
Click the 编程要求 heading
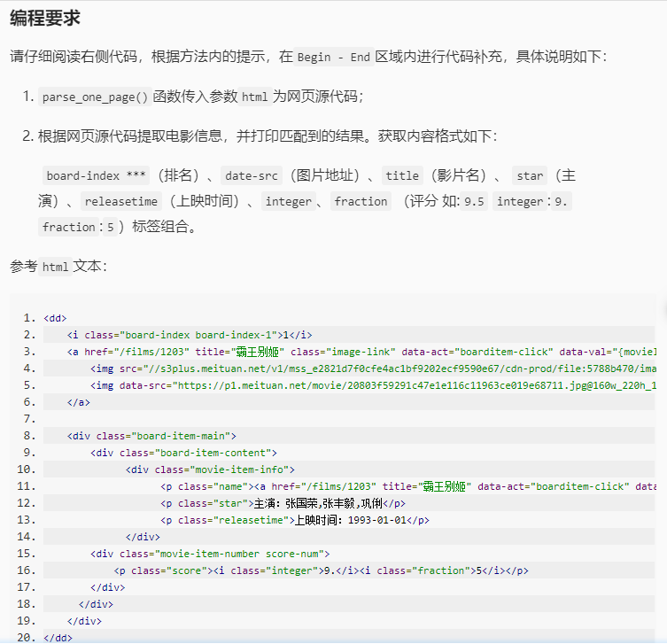coord(45,19)
